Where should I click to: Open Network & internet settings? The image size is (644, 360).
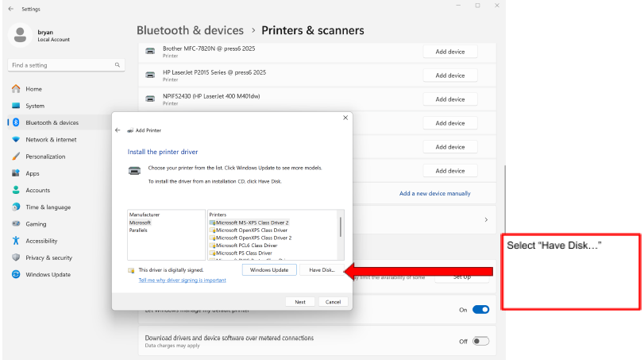pos(51,139)
